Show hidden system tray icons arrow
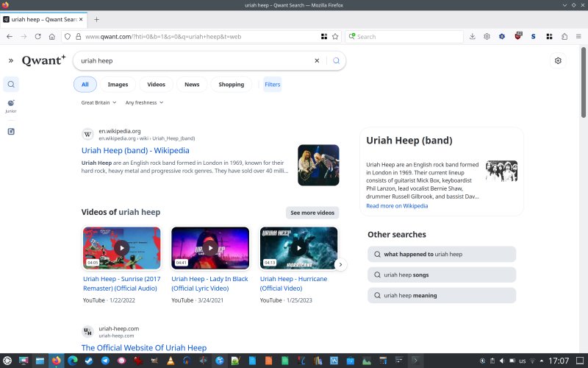This screenshot has height=368, width=588. click(x=542, y=361)
